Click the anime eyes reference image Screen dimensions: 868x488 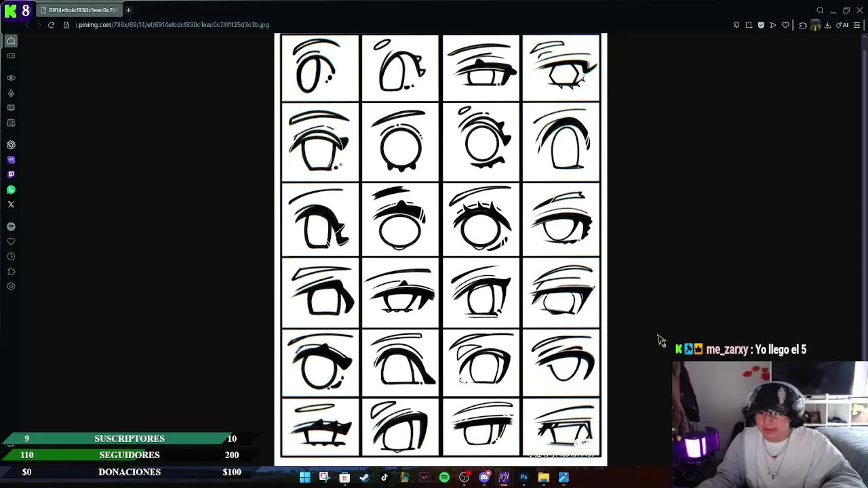click(x=441, y=249)
